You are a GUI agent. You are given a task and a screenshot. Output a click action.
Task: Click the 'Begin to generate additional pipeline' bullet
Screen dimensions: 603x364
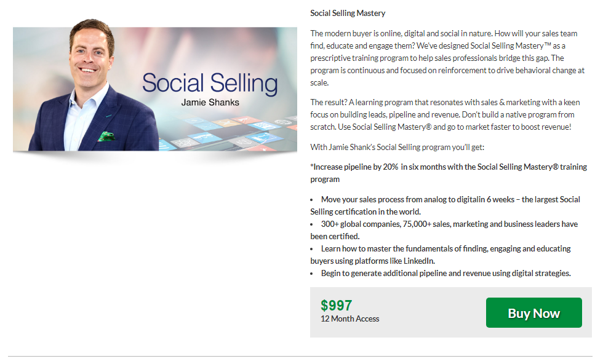click(x=445, y=273)
